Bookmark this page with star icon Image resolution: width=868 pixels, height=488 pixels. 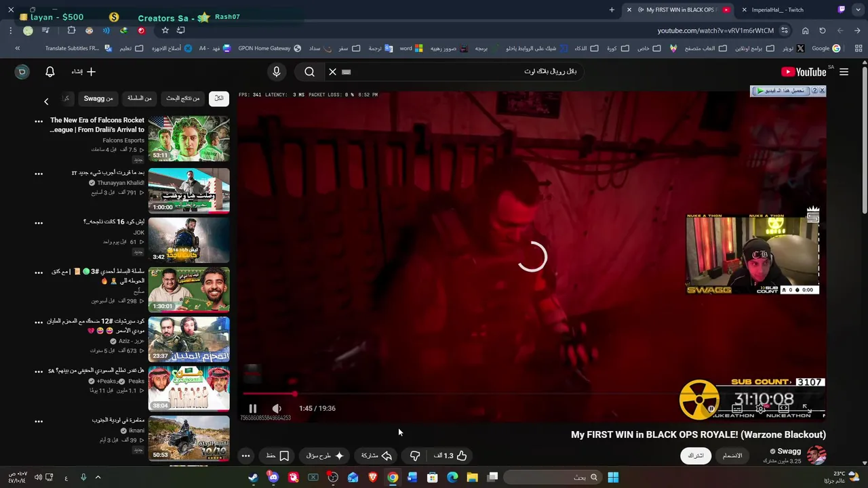(165, 30)
